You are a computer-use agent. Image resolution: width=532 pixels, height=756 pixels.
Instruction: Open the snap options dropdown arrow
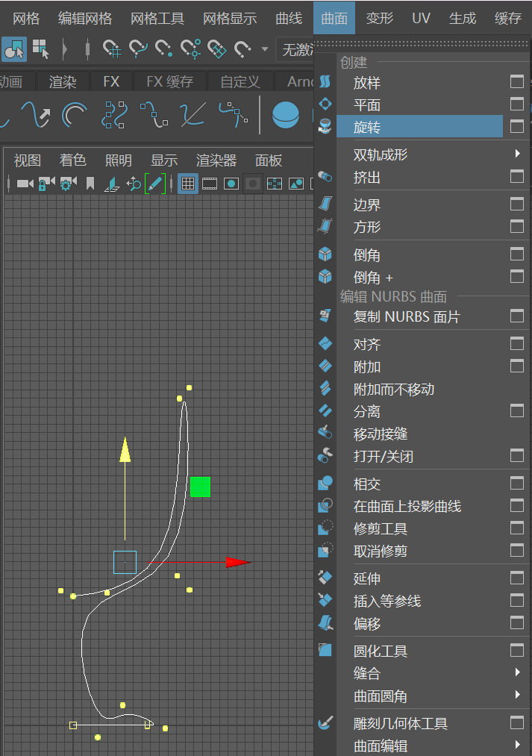click(264, 50)
